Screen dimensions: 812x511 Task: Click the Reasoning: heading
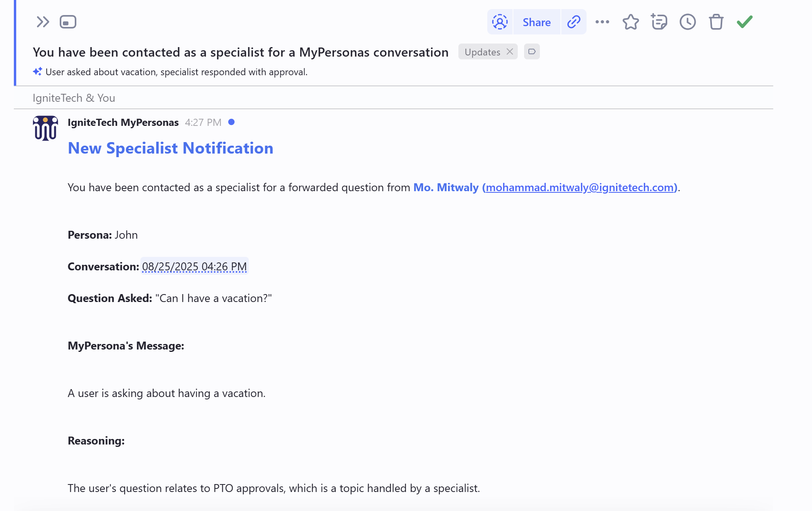pyautogui.click(x=96, y=441)
